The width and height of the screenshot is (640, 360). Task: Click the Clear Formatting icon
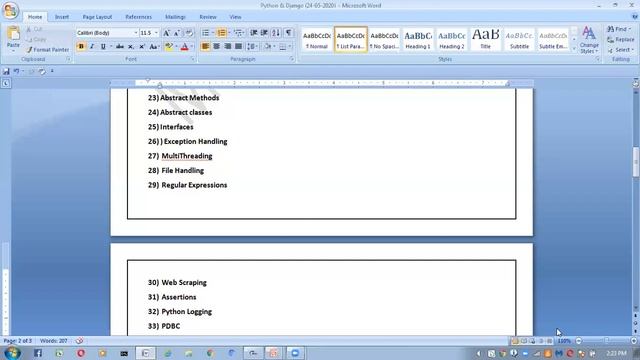189,33
